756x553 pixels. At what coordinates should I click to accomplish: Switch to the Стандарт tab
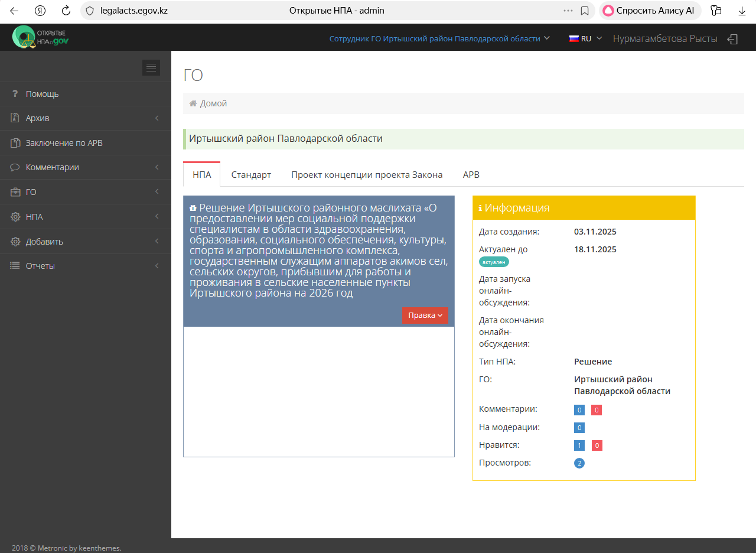[251, 174]
